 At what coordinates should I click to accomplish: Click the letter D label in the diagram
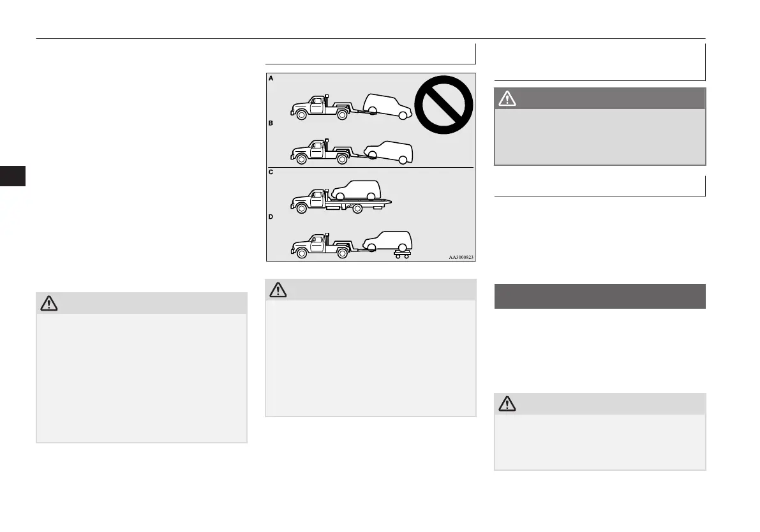pyautogui.click(x=271, y=217)
